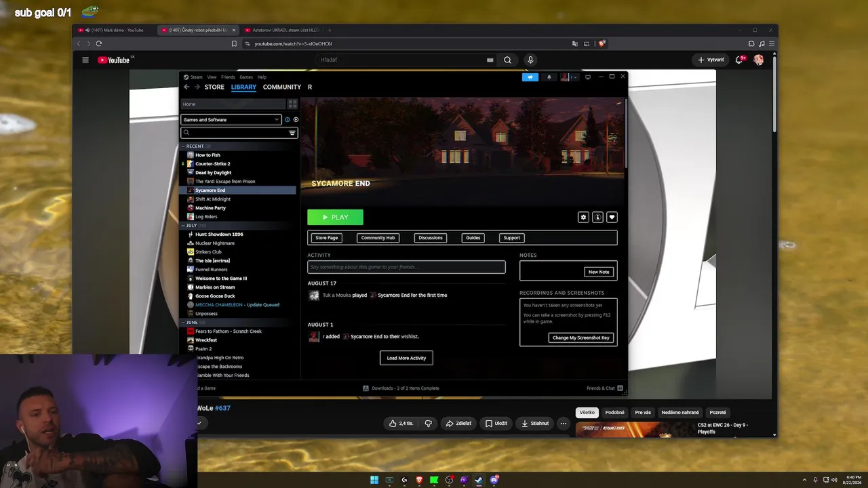The image size is (868, 488).
Task: Open the Friends menu in Steam
Action: coord(228,77)
